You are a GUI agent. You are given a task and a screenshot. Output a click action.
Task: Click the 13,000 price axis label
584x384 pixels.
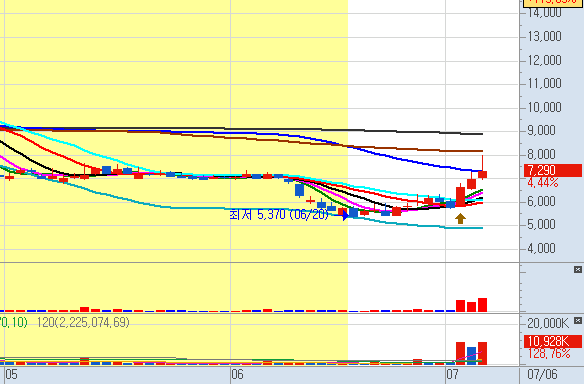coord(545,37)
